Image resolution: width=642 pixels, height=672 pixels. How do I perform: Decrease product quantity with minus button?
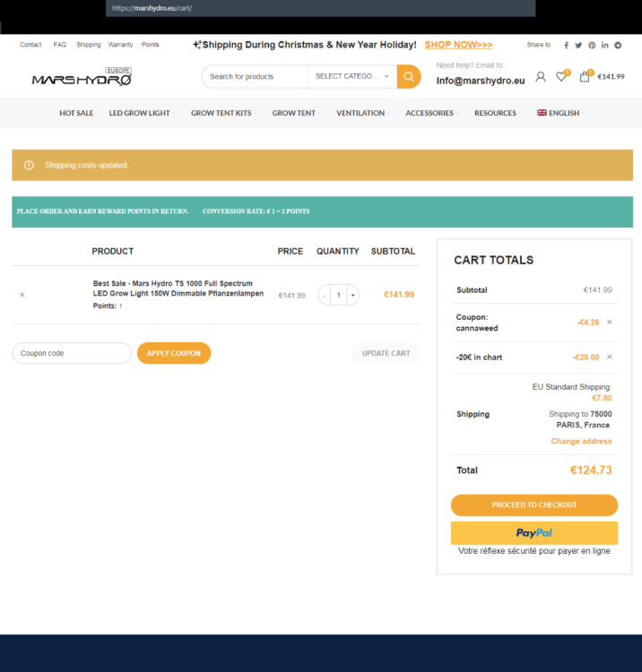click(x=325, y=296)
